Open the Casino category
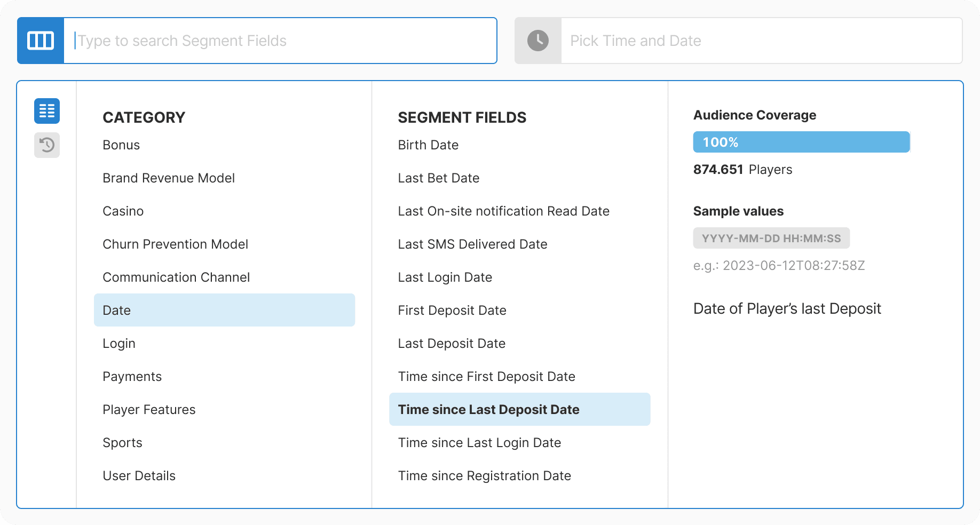Screen dimensions: 980x525 click(123, 211)
